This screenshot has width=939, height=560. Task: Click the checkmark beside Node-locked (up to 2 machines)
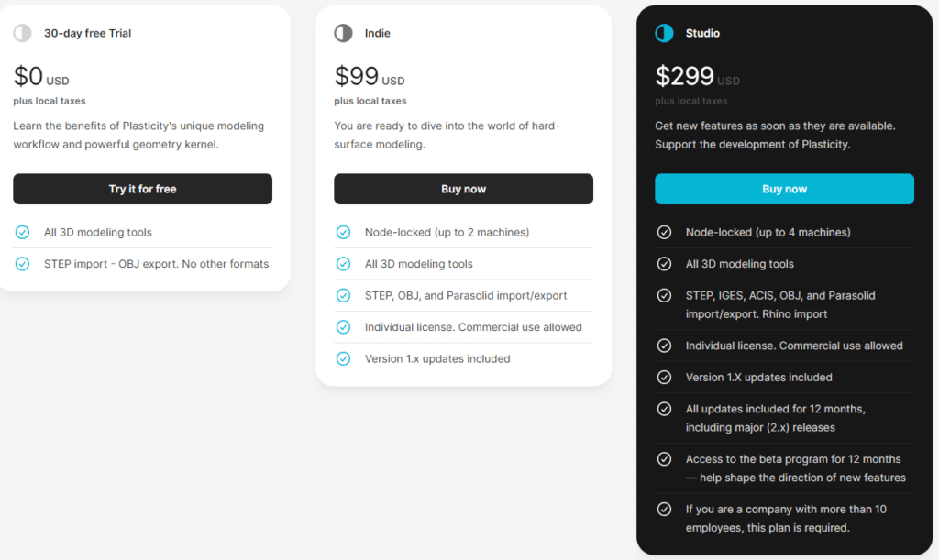coord(343,232)
